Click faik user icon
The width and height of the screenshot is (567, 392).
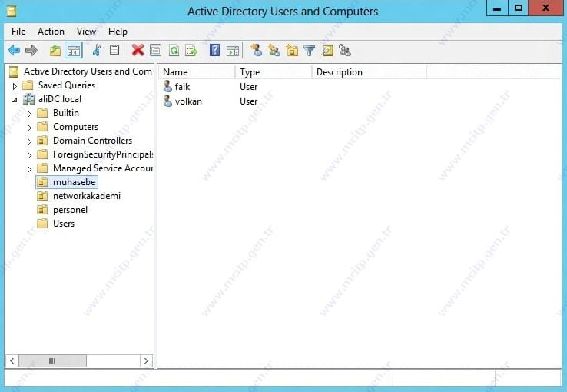pyautogui.click(x=167, y=86)
